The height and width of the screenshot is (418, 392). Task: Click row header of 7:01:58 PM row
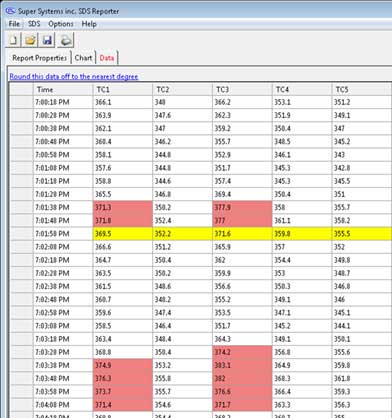click(21, 234)
